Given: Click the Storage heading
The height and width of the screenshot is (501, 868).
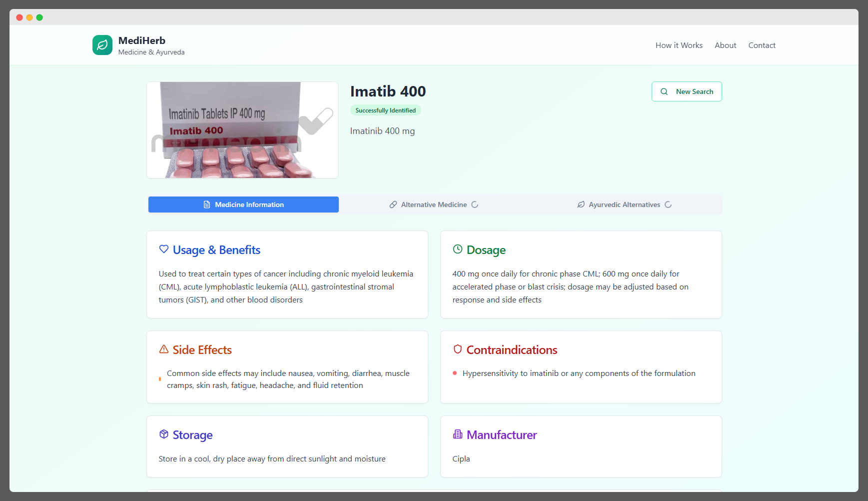Looking at the screenshot, I should 193,435.
